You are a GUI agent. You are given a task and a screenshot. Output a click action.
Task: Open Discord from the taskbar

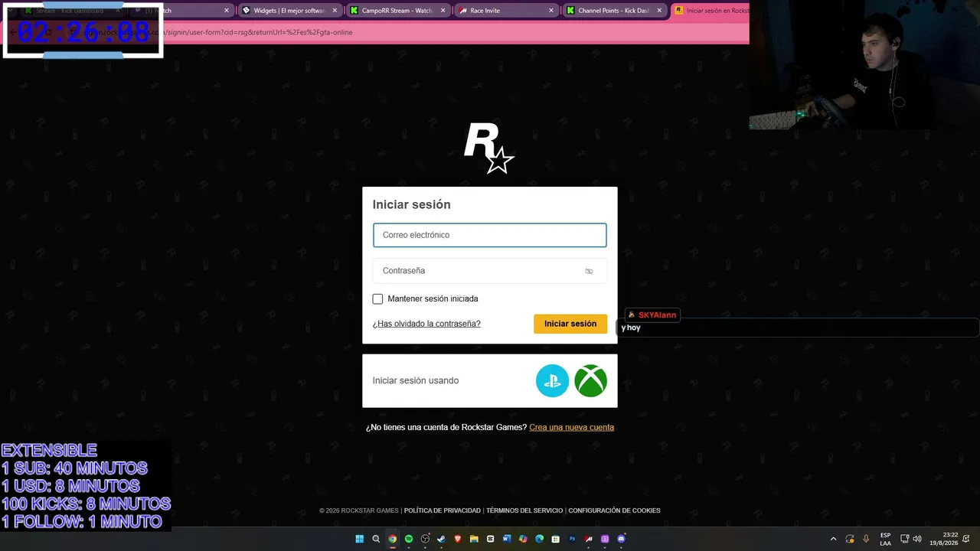[x=621, y=539]
